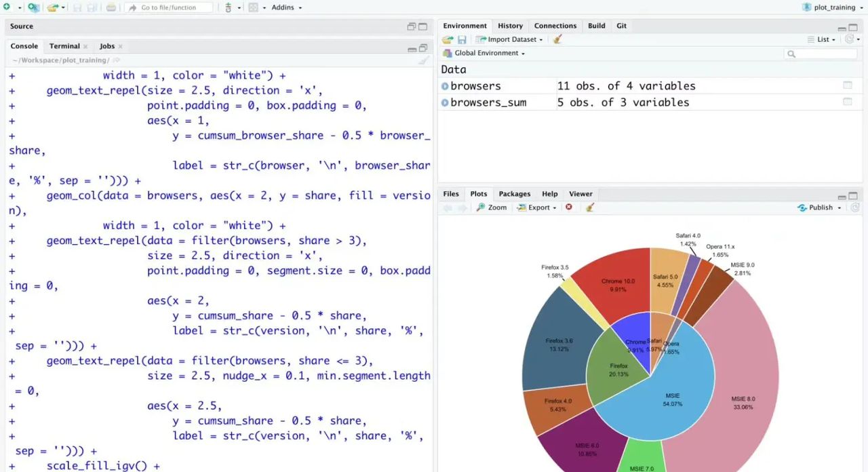View the browsers data frame grid icon

(847, 85)
